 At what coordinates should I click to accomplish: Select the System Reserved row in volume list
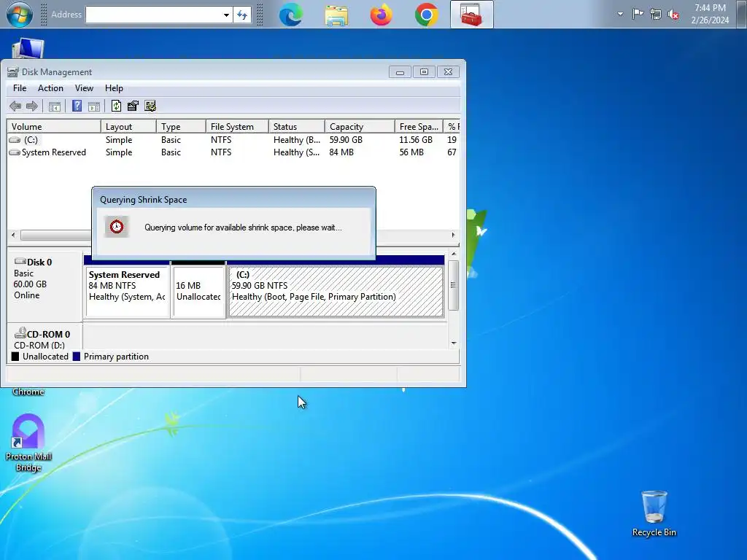(233, 152)
